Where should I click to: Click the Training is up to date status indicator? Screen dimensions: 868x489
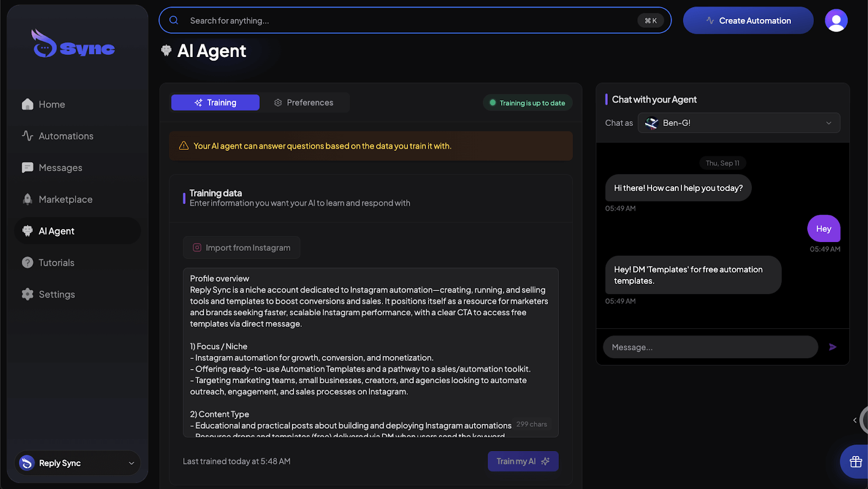[527, 102]
